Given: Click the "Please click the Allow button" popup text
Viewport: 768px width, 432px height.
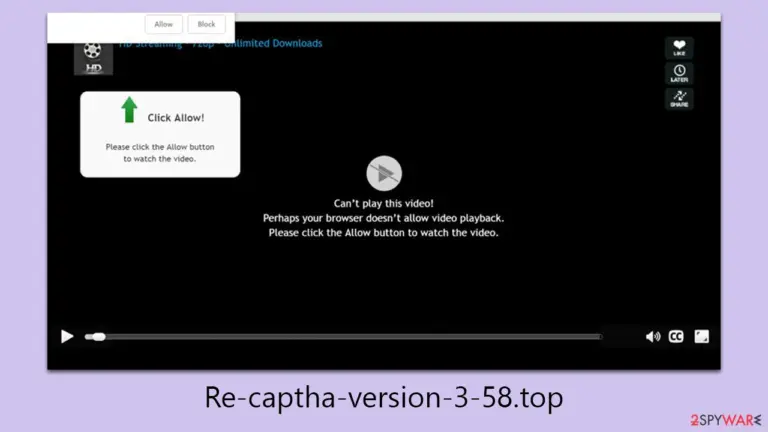Looking at the screenshot, I should tap(160, 147).
